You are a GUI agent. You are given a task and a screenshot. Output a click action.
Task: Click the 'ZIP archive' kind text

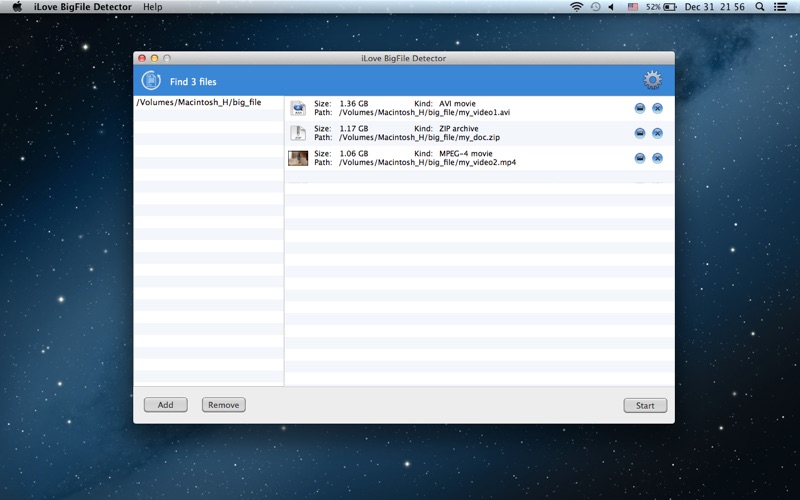(459, 129)
